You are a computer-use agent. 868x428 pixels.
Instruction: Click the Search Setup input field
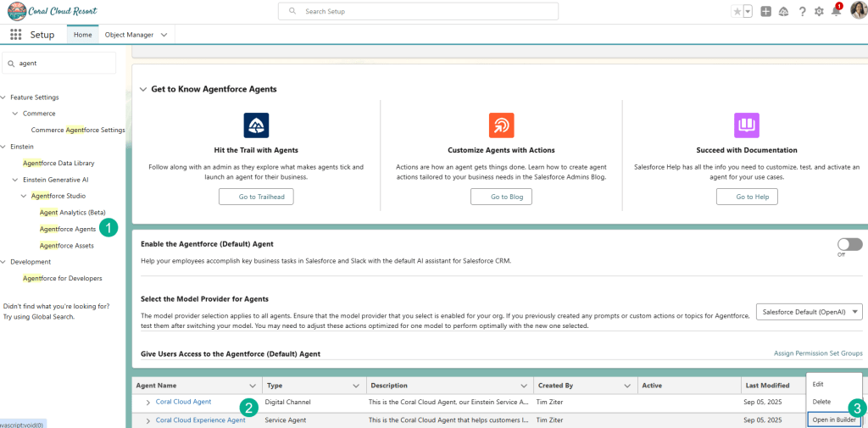pos(418,11)
